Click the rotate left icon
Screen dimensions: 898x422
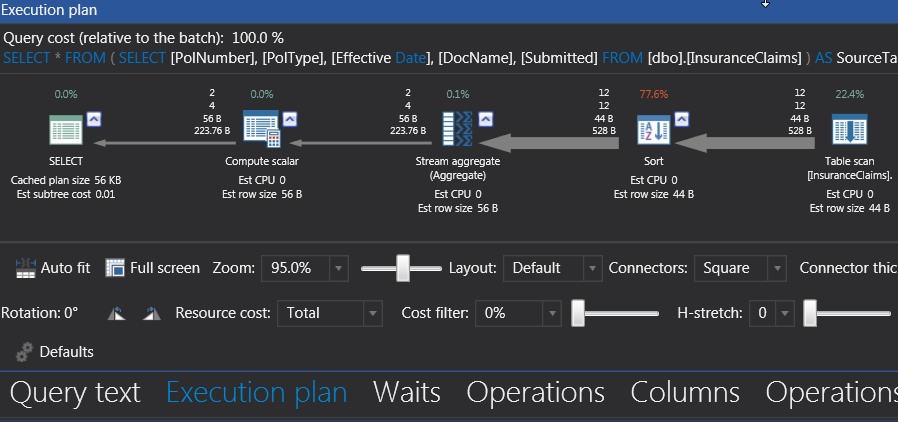[x=117, y=313]
